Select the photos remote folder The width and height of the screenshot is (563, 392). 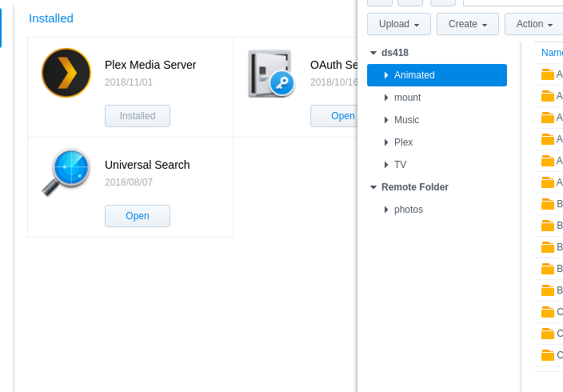408,210
